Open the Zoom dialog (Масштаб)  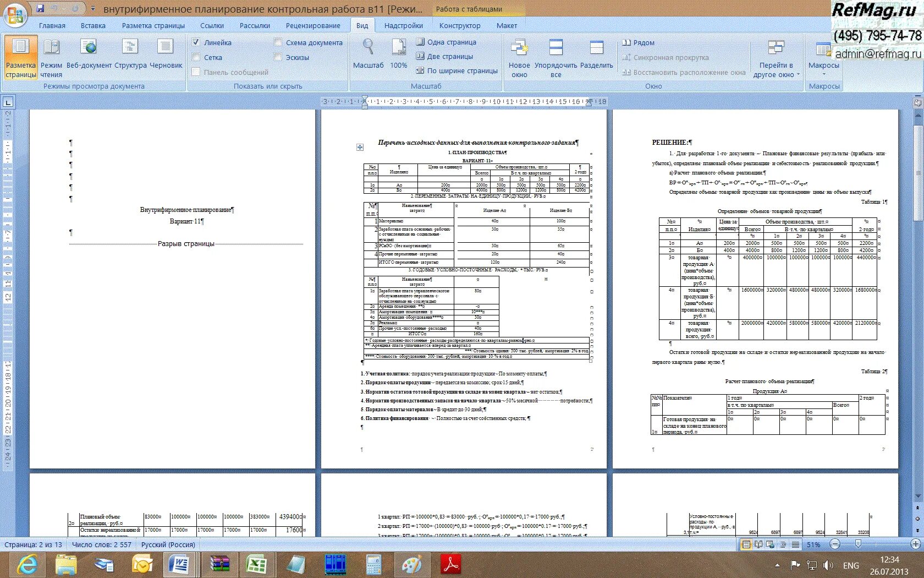point(368,54)
